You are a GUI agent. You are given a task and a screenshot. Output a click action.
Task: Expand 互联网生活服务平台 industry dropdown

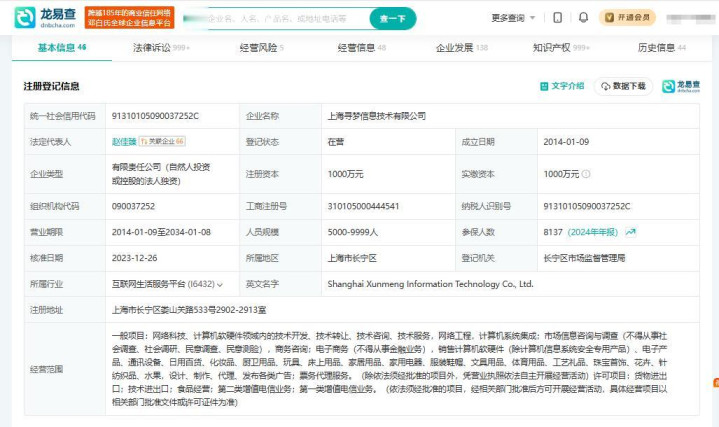coord(222,284)
